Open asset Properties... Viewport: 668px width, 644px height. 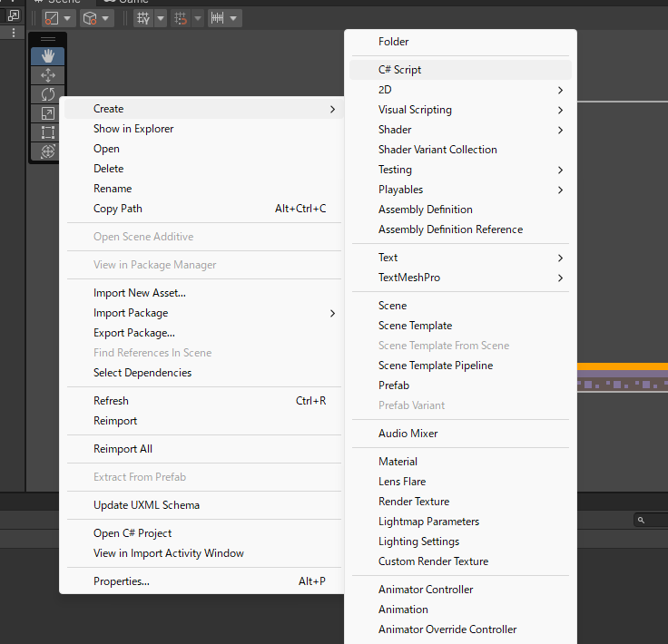click(x=203, y=581)
